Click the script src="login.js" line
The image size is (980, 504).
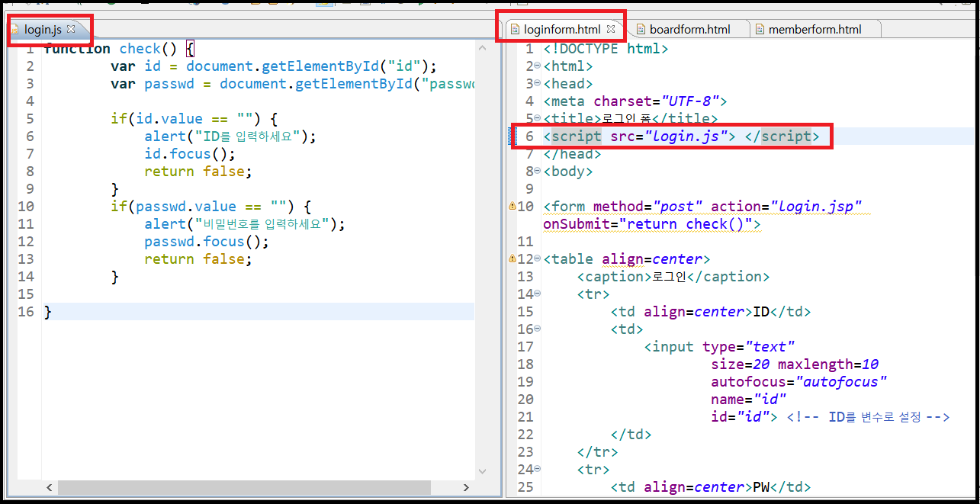681,136
